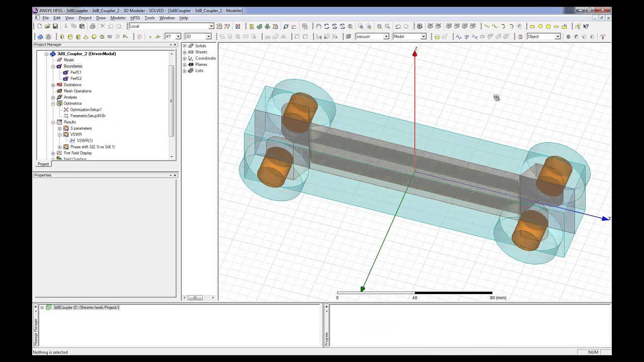Select the Draw Torus tool
This screenshot has width=644, height=362.
click(x=102, y=37)
